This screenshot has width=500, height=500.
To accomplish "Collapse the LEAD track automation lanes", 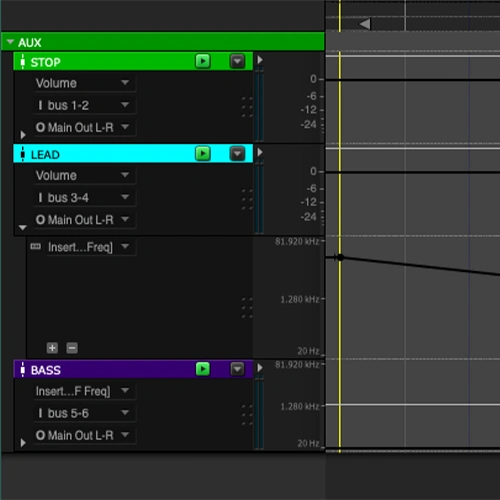I will pos(23,228).
